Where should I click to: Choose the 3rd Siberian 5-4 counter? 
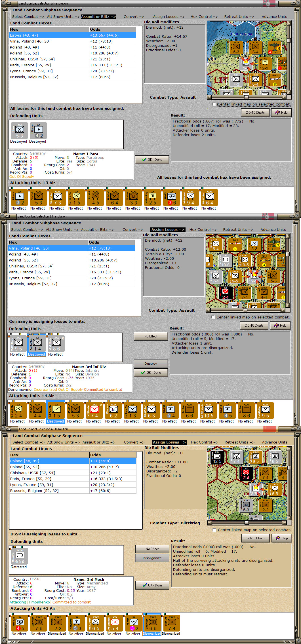coord(115,623)
